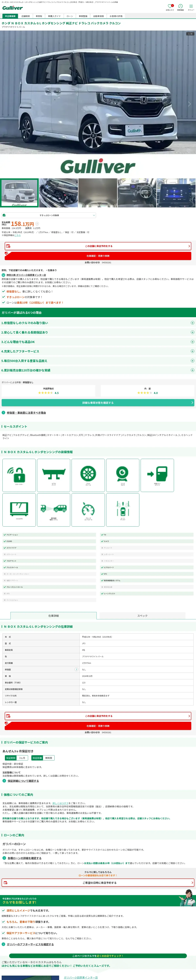Open the すきっぷローン対象車 dropdown

(49, 215)
